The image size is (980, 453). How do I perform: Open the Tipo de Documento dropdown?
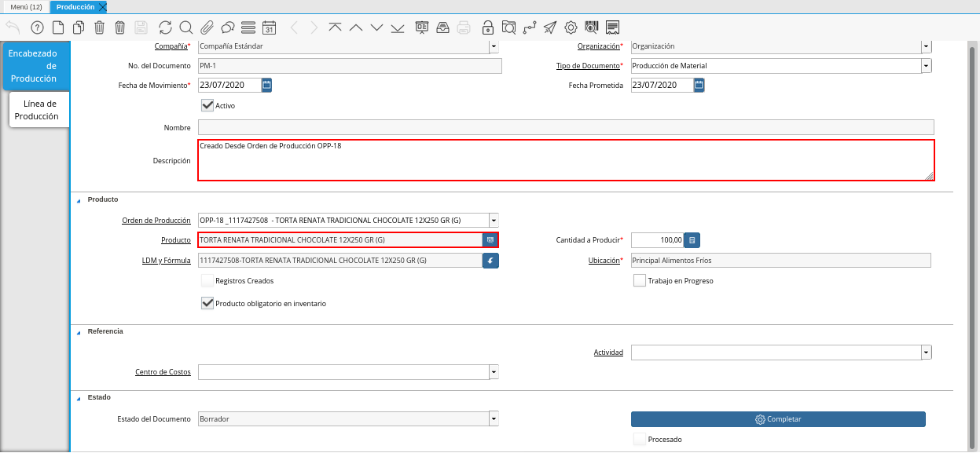coord(927,66)
